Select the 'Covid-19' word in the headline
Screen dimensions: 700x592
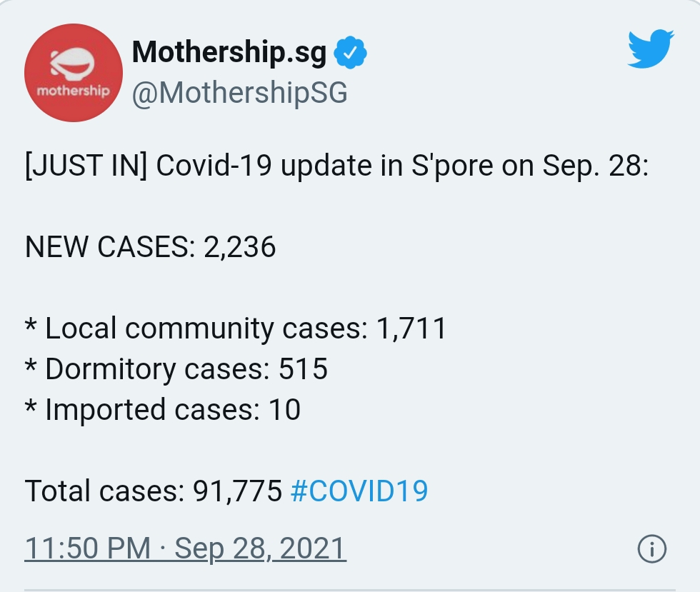(214, 165)
